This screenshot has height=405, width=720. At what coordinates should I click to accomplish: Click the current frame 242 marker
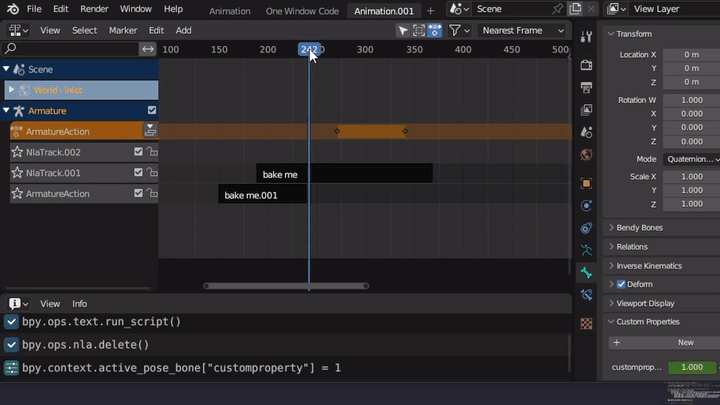(309, 49)
